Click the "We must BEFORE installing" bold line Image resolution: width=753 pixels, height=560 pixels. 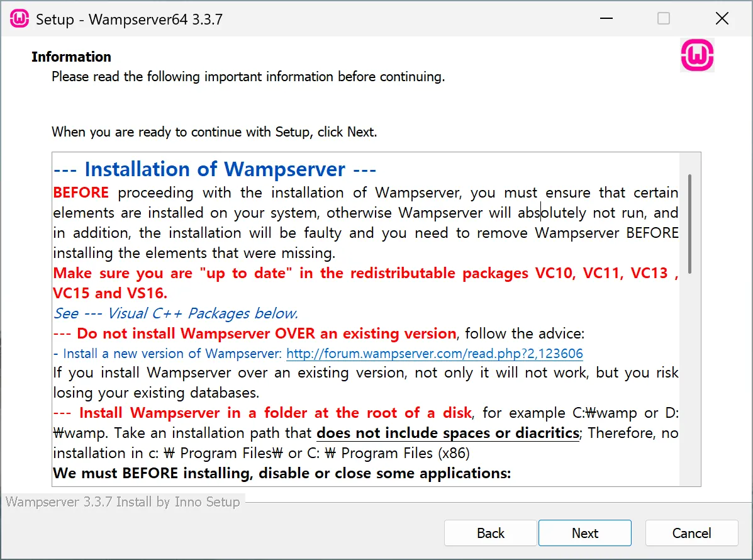[281, 473]
